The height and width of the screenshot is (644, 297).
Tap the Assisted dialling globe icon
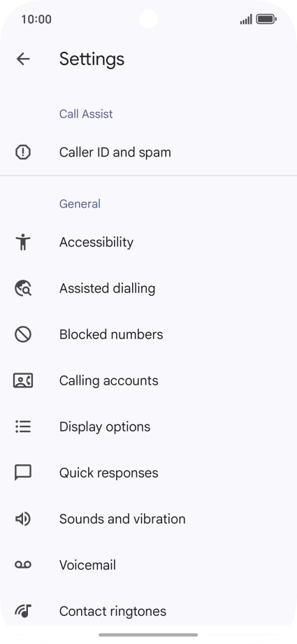tap(23, 288)
